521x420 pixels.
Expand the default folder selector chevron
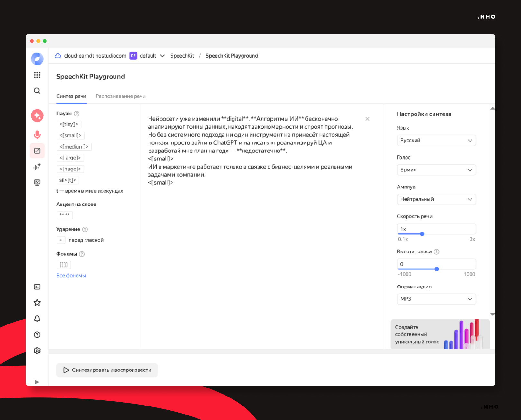[x=162, y=56]
